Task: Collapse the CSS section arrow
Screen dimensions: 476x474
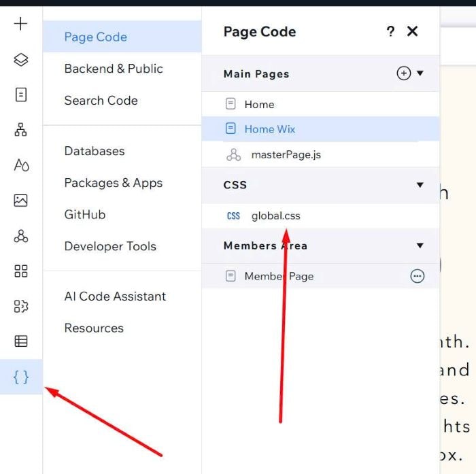Action: [420, 185]
